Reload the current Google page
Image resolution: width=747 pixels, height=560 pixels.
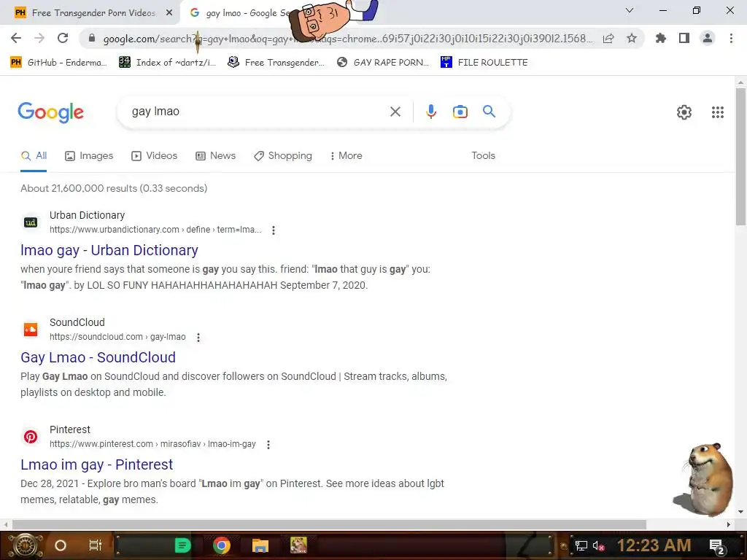tap(63, 38)
